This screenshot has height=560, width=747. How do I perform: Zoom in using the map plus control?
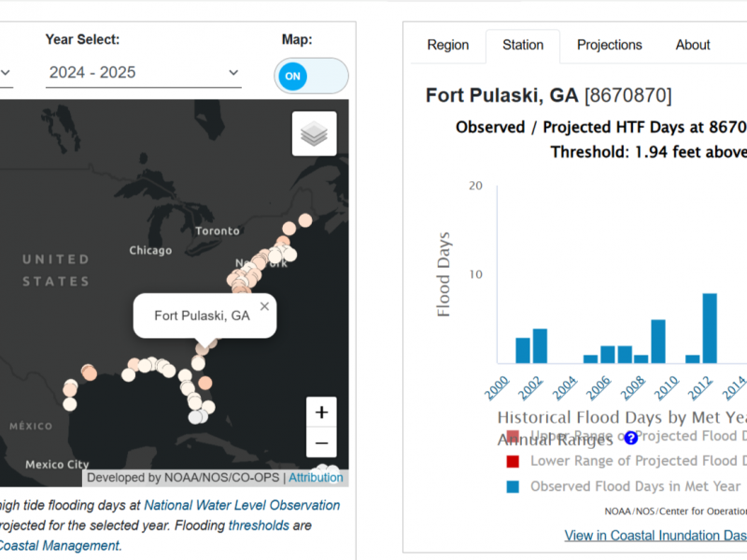click(321, 412)
